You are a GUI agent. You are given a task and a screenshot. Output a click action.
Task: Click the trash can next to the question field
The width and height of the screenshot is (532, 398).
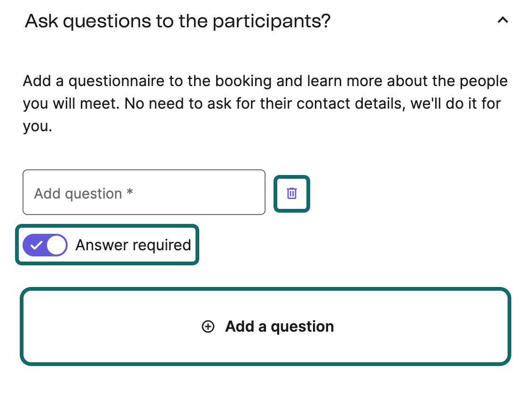(291, 193)
